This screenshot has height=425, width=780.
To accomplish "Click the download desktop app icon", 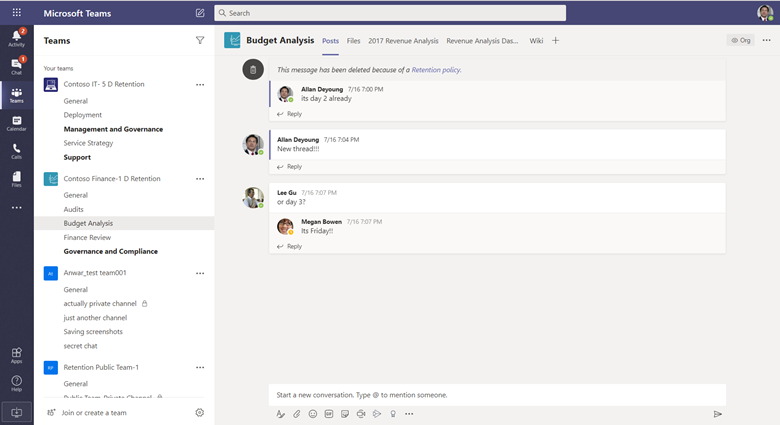I will (16, 412).
